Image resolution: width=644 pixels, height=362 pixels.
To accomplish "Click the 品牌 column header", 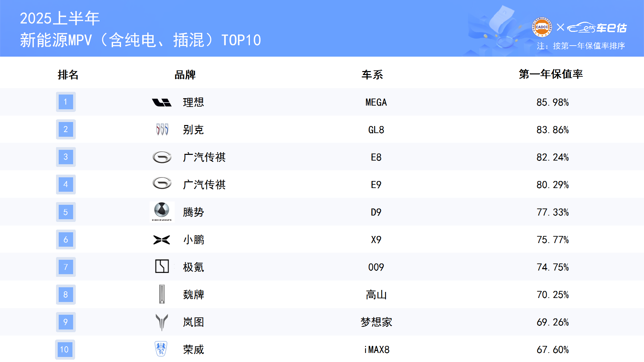I will tap(185, 74).
